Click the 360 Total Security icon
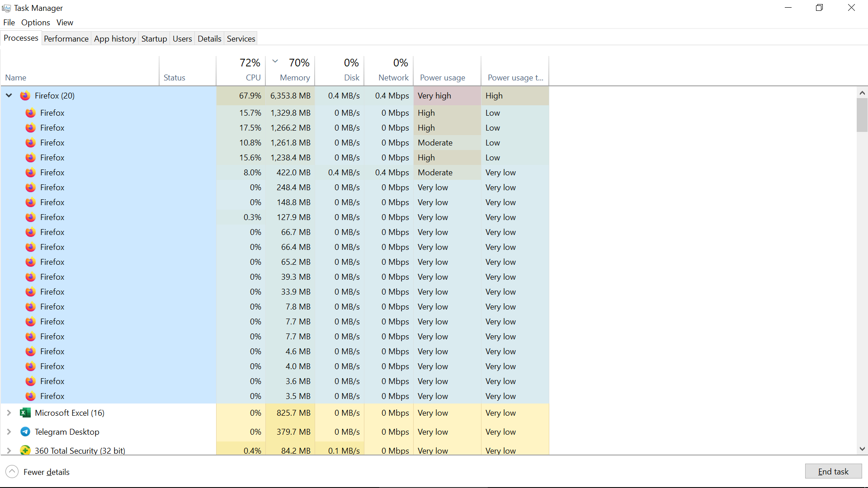868x488 pixels. tap(25, 450)
